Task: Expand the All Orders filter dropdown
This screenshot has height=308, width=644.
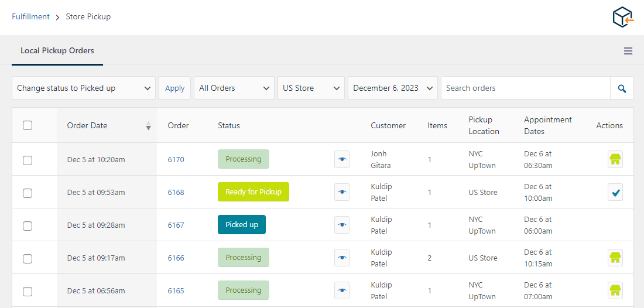Action: [234, 88]
